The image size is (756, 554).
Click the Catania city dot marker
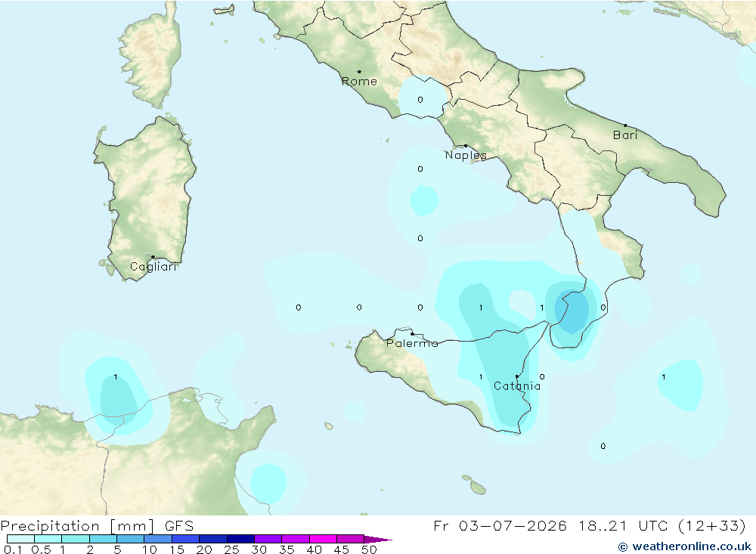(517, 376)
